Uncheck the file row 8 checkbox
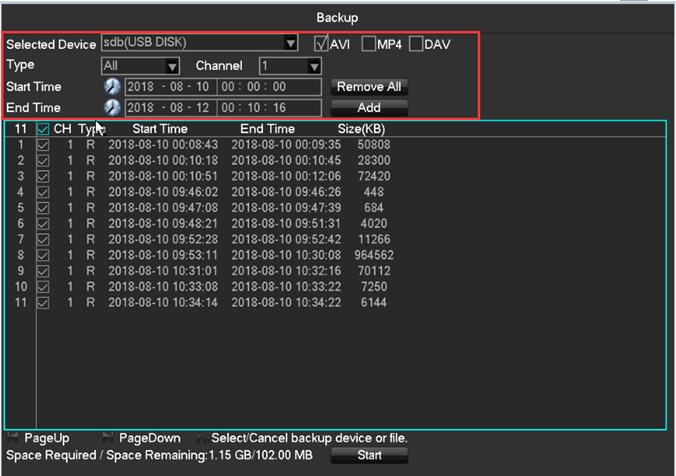This screenshot has width=676, height=476. pos(42,255)
